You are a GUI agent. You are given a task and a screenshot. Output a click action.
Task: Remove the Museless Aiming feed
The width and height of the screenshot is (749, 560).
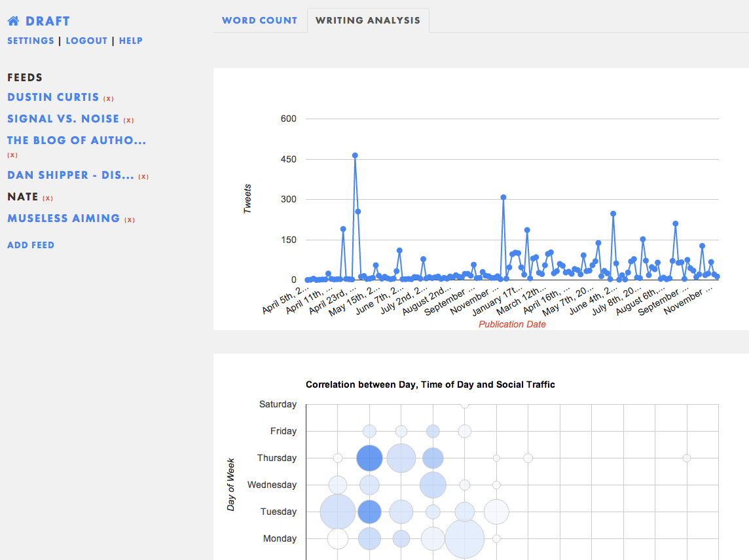pyautogui.click(x=130, y=219)
